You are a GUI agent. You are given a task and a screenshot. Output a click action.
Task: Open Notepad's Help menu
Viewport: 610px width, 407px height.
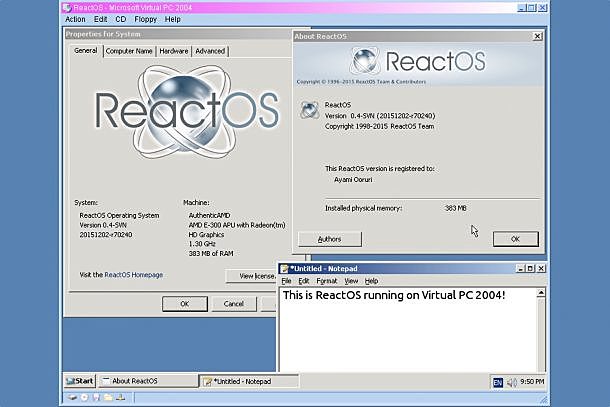pos(372,281)
